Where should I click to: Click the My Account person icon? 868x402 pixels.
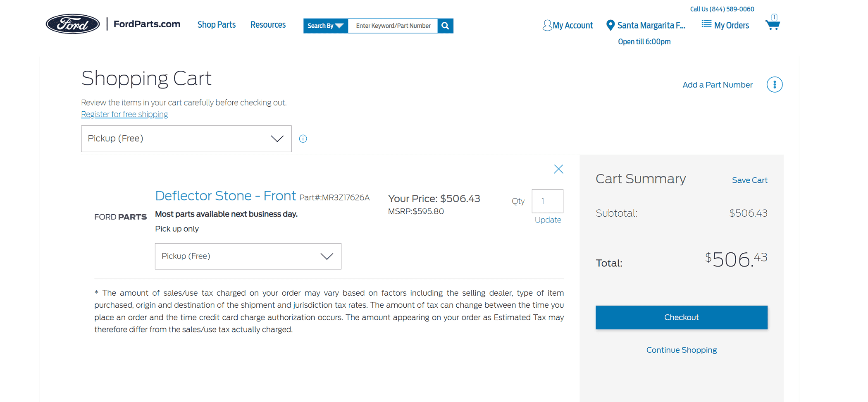(547, 26)
